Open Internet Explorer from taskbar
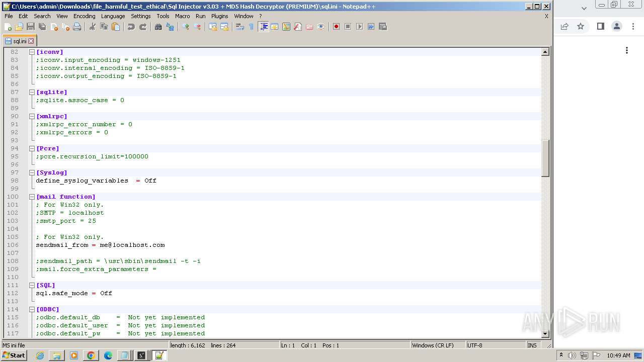Viewport: 644px width, 362px height. pyautogui.click(x=40, y=355)
